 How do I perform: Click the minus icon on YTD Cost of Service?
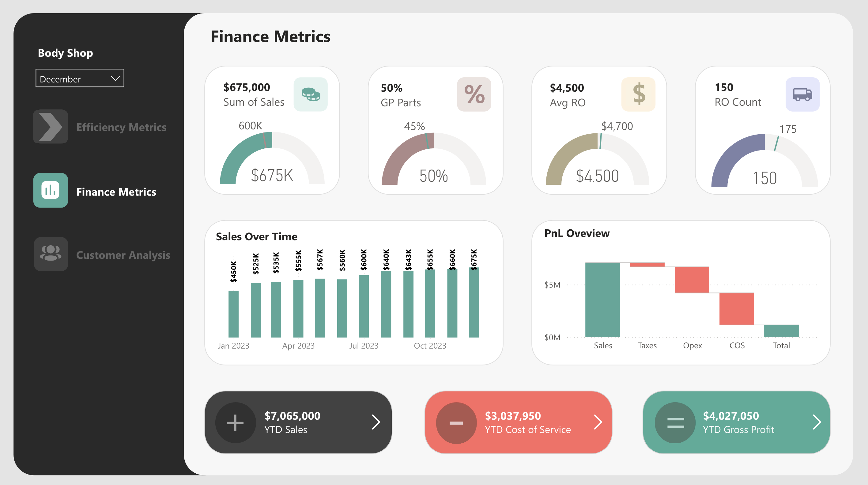click(457, 422)
